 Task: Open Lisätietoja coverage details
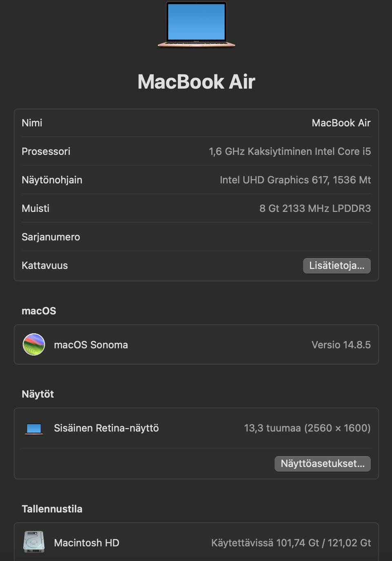point(337,266)
